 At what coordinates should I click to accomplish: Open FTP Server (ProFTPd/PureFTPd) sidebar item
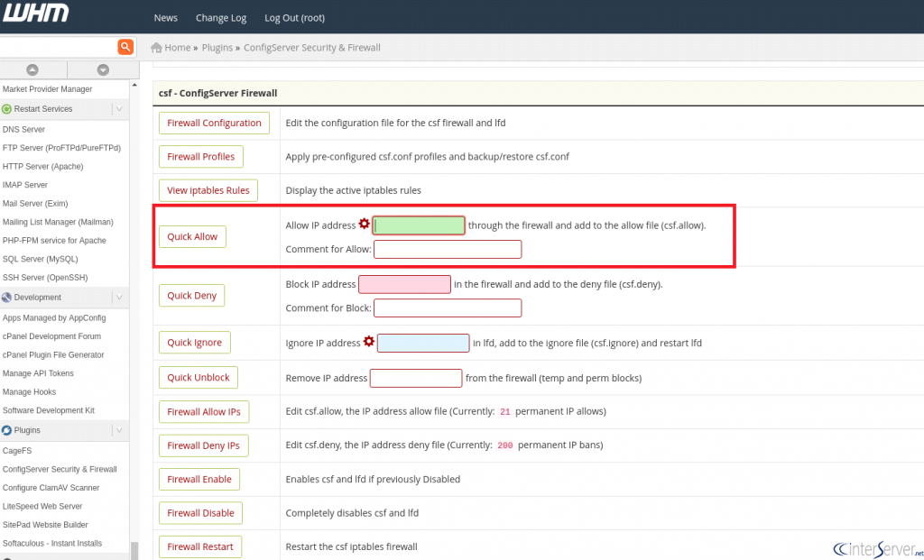point(61,148)
